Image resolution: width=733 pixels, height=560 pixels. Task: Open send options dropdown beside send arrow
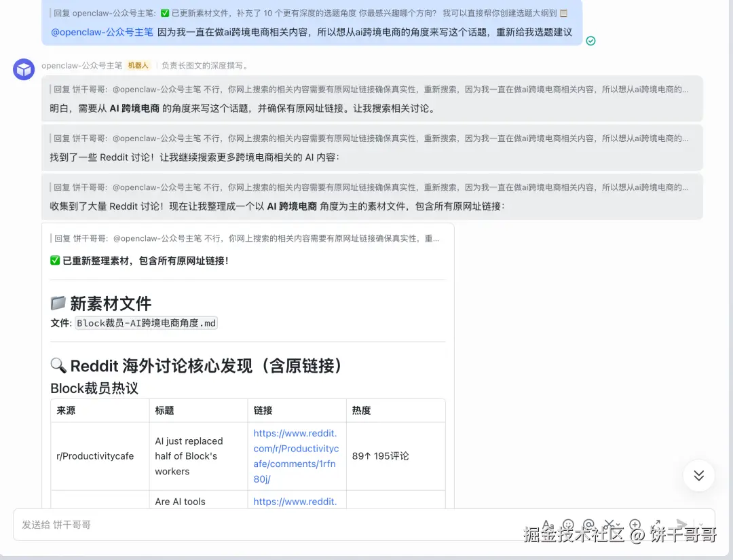point(700,525)
